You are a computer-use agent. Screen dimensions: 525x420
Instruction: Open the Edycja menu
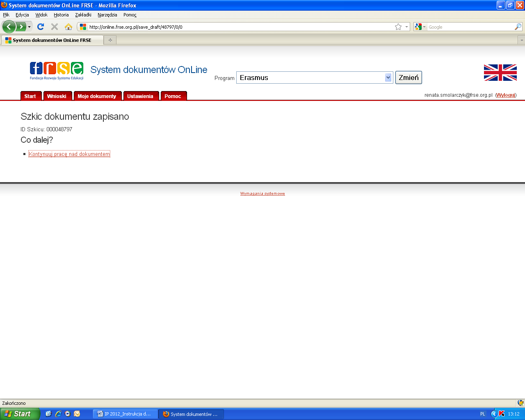click(x=22, y=15)
